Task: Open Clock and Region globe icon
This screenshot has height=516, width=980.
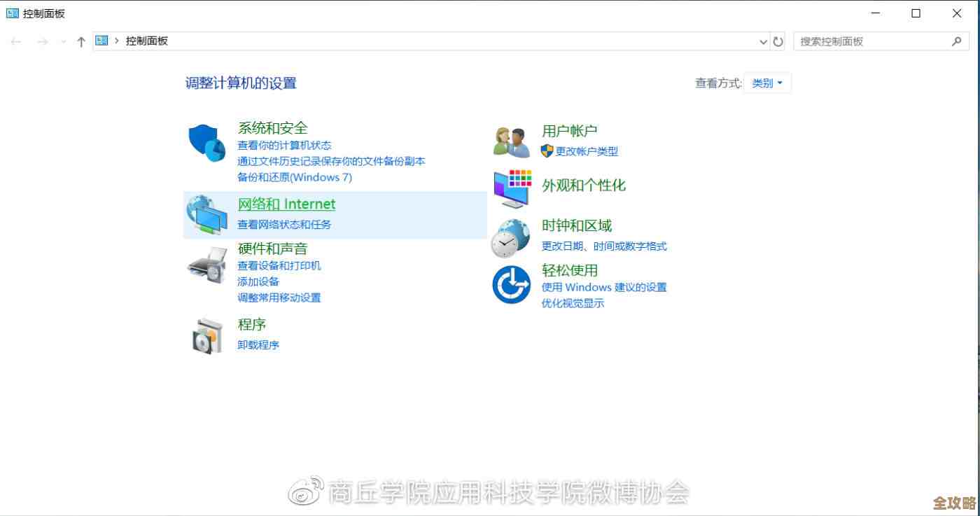Action: click(x=510, y=237)
